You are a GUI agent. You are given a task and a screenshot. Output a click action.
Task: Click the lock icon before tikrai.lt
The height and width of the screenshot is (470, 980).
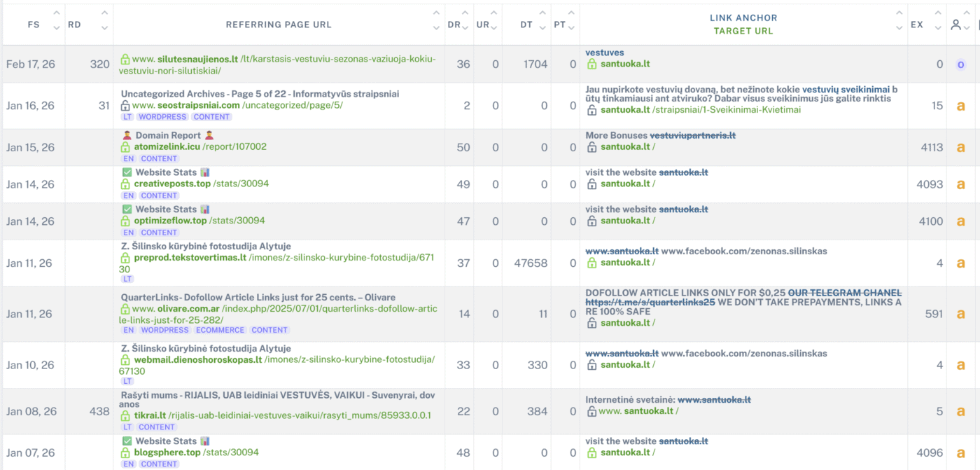click(126, 415)
